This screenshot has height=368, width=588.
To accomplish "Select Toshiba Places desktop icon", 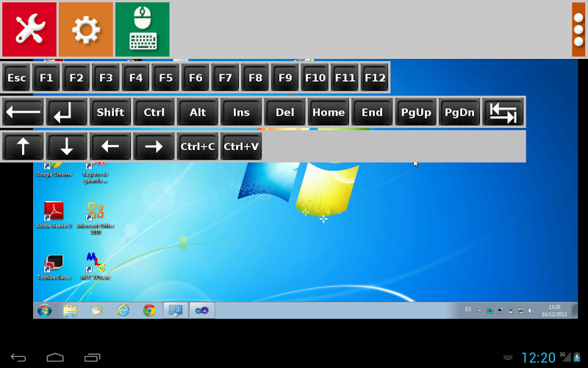I will coord(54,267).
